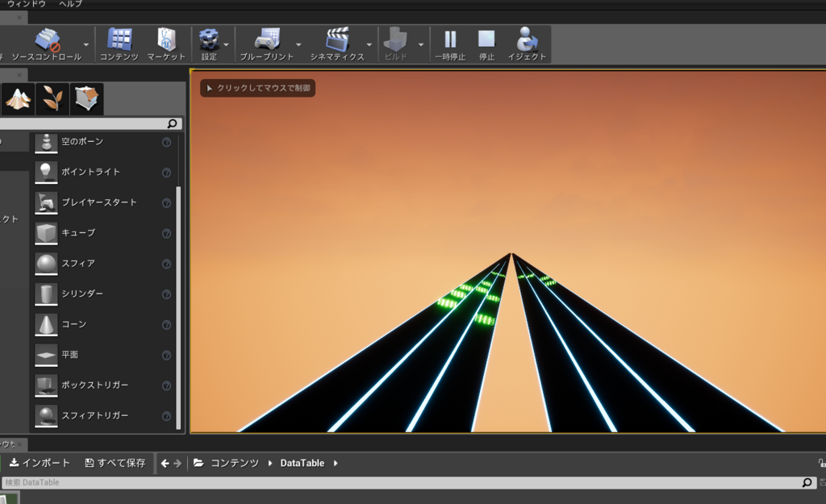Select the 空のポーン actor icon
826x504 pixels.
[x=46, y=142]
